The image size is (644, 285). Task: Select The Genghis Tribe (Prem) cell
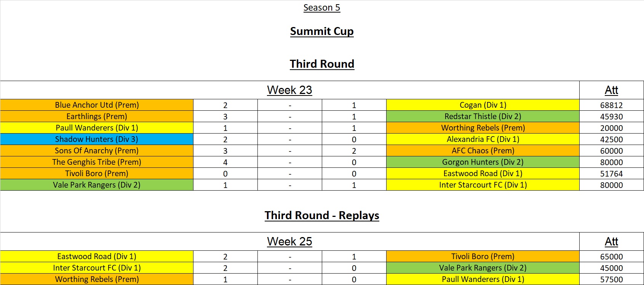click(x=97, y=162)
